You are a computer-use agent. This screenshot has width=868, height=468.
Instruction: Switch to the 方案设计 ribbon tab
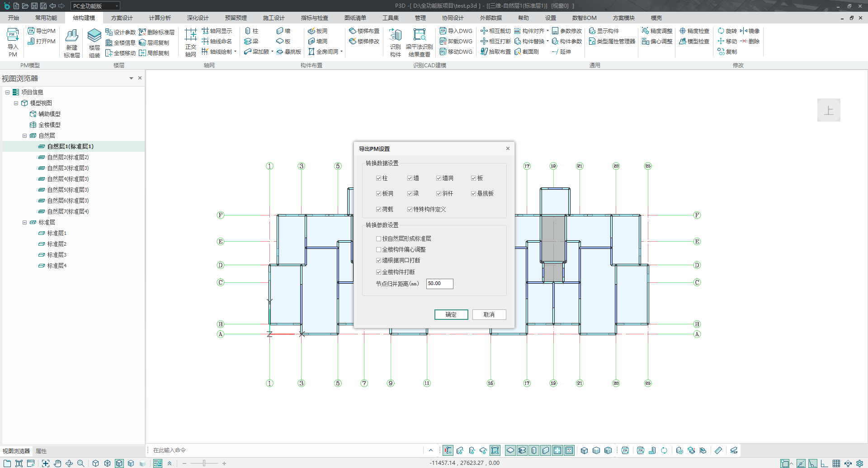tap(122, 18)
